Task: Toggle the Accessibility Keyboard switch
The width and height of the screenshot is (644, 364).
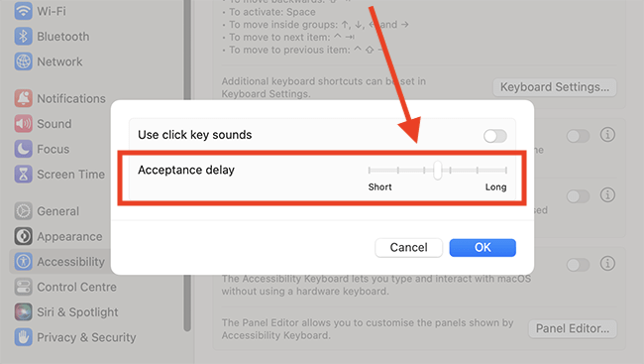Action: click(x=578, y=265)
